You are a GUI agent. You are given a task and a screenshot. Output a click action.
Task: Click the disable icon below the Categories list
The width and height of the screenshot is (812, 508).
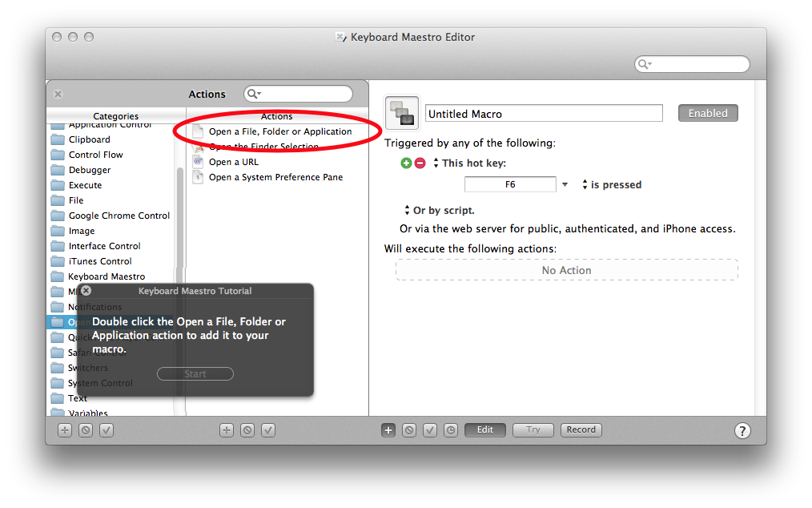[86, 430]
